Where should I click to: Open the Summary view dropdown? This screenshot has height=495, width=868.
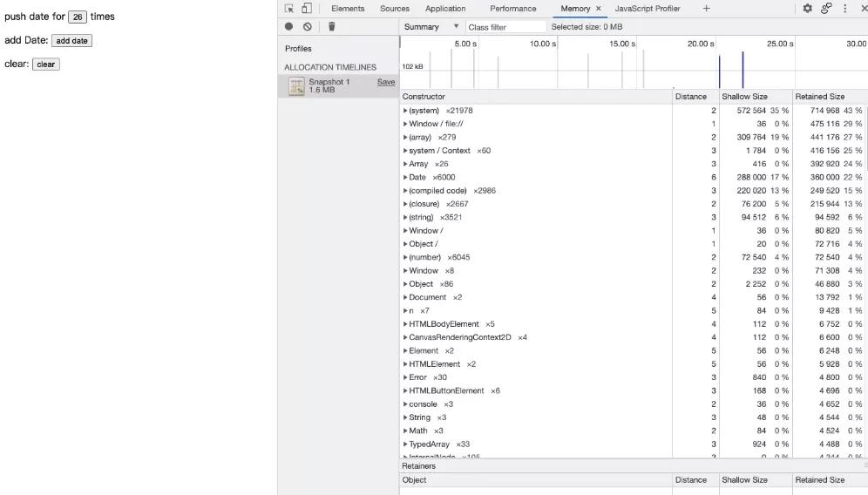click(431, 26)
